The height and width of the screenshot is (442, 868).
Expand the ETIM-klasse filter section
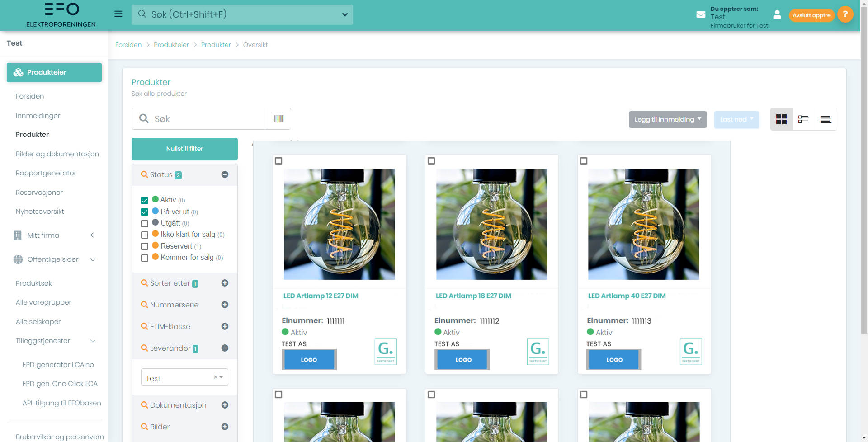[225, 326]
